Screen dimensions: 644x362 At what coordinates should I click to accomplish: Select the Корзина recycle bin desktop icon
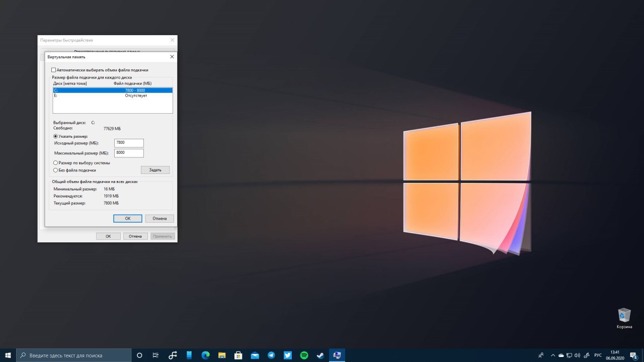point(624,318)
